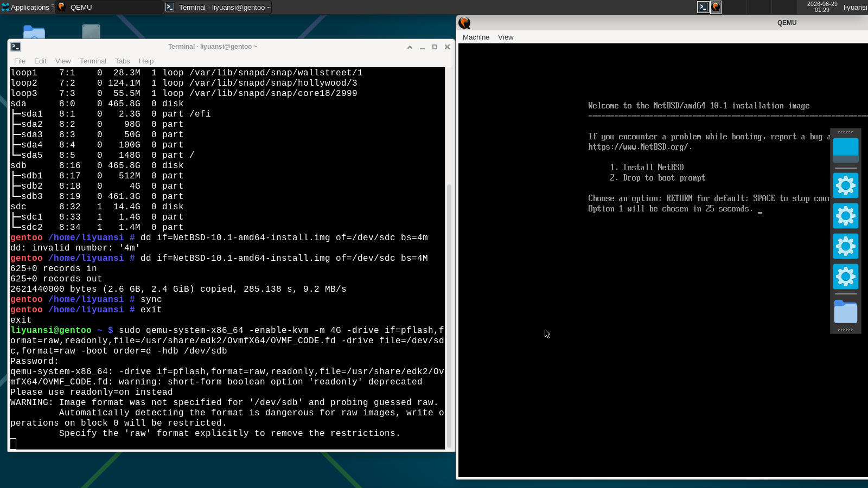The height and width of the screenshot is (488, 868).
Task: Click the QEMU window's title bar icon
Action: 464,23
